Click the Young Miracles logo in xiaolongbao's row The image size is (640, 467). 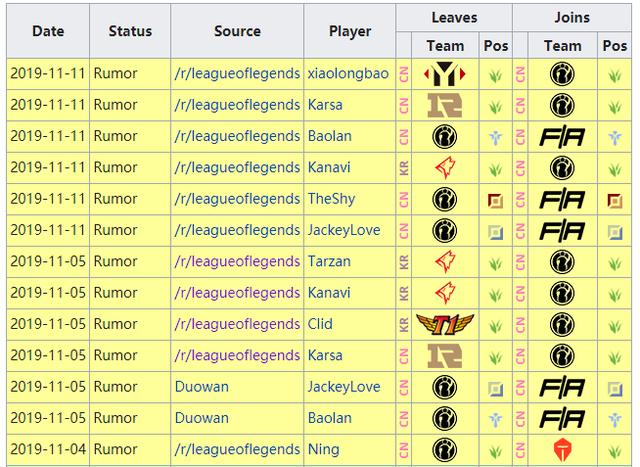(x=444, y=74)
